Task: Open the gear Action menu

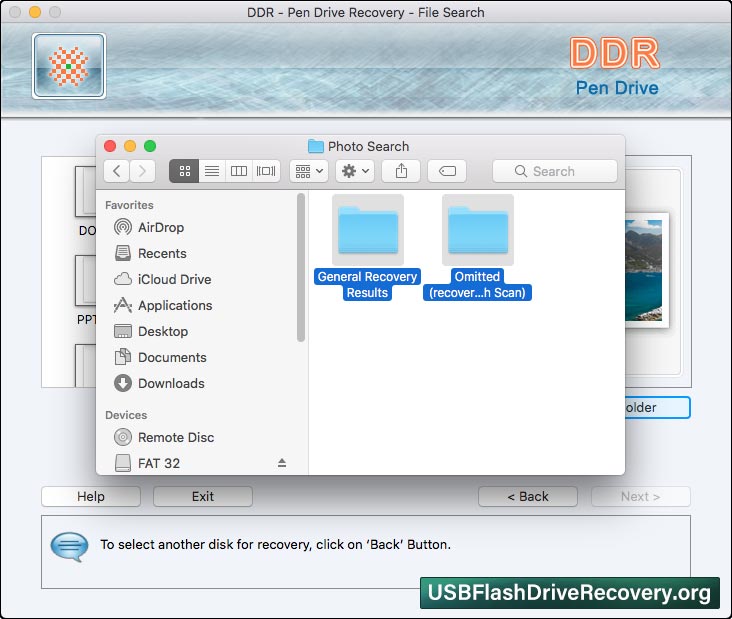Action: [x=355, y=171]
